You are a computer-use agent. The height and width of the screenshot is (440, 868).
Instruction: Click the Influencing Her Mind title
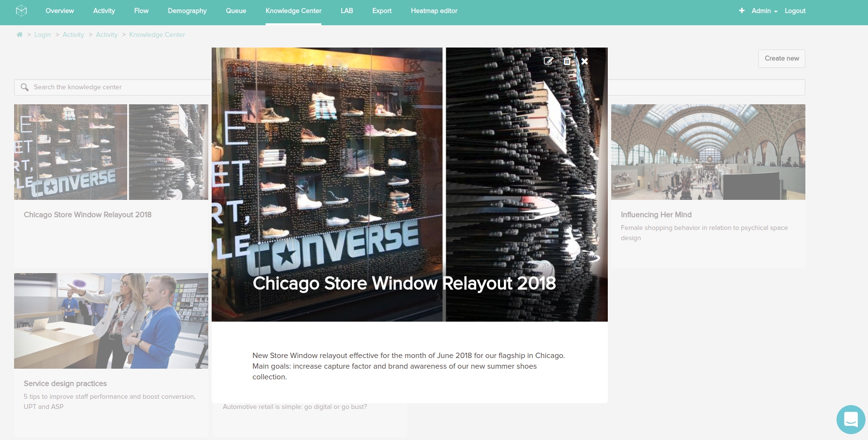[656, 215]
